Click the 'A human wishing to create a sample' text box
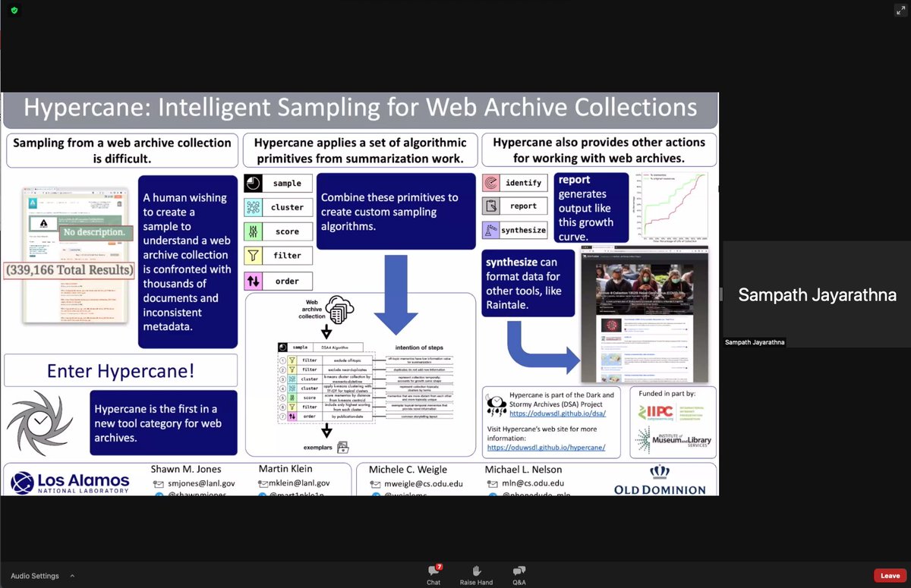Image resolution: width=911 pixels, height=588 pixels. point(188,263)
